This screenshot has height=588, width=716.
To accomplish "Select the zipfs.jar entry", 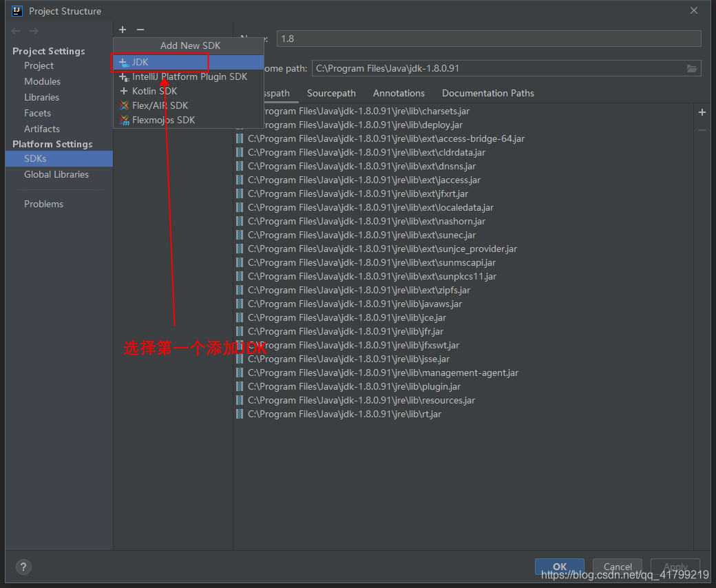I will pos(463,291).
